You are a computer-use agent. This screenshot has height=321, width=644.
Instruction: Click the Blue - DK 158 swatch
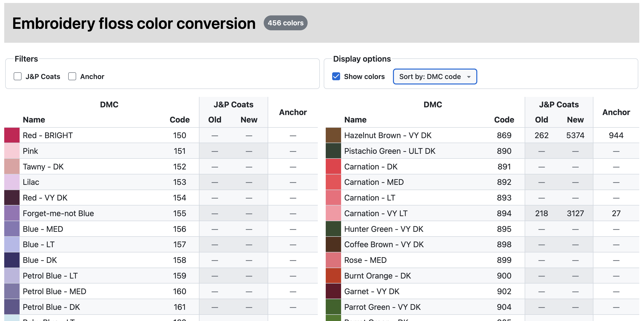coord(12,260)
